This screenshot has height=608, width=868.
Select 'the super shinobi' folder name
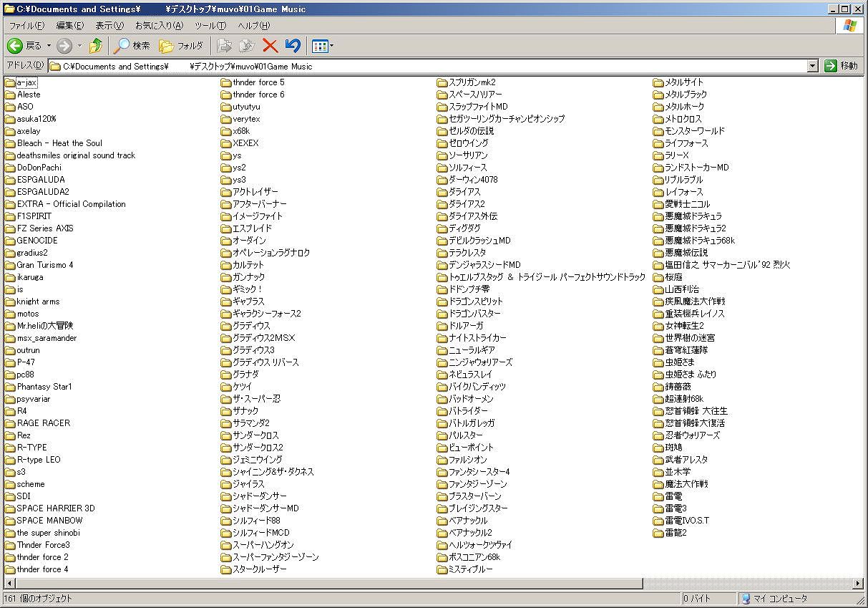point(49,533)
